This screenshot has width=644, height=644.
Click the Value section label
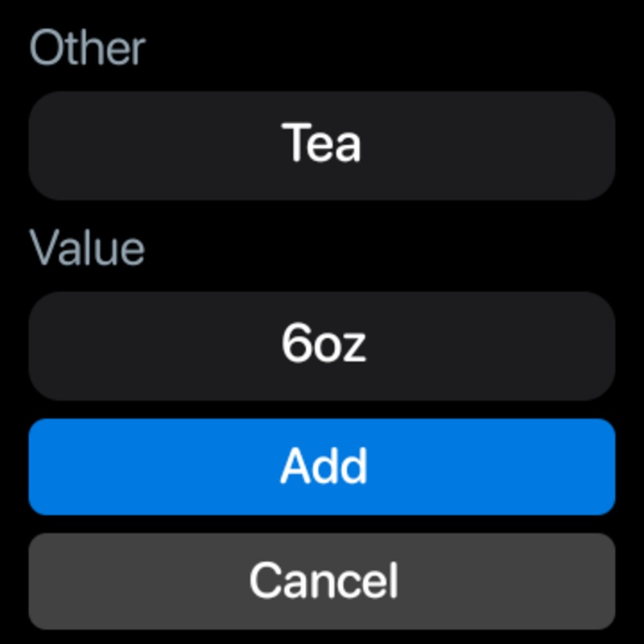[87, 248]
